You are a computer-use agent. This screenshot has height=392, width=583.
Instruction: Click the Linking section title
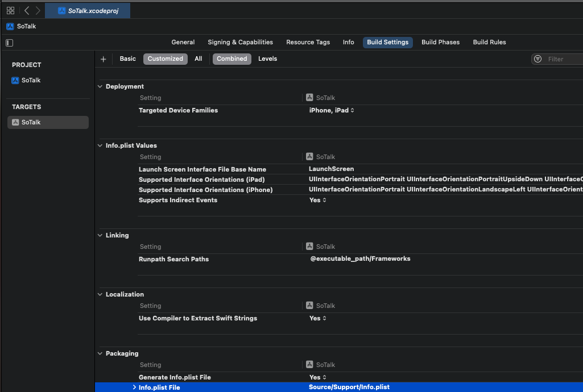[117, 235]
